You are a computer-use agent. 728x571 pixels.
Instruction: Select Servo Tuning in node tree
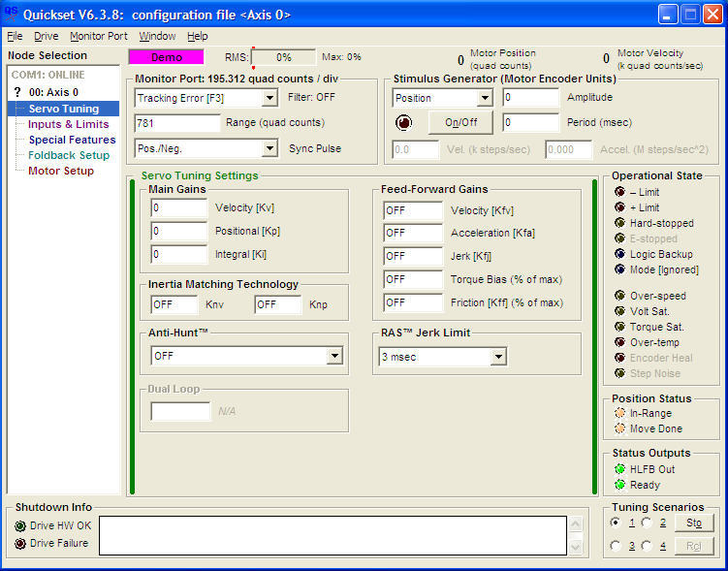click(64, 109)
